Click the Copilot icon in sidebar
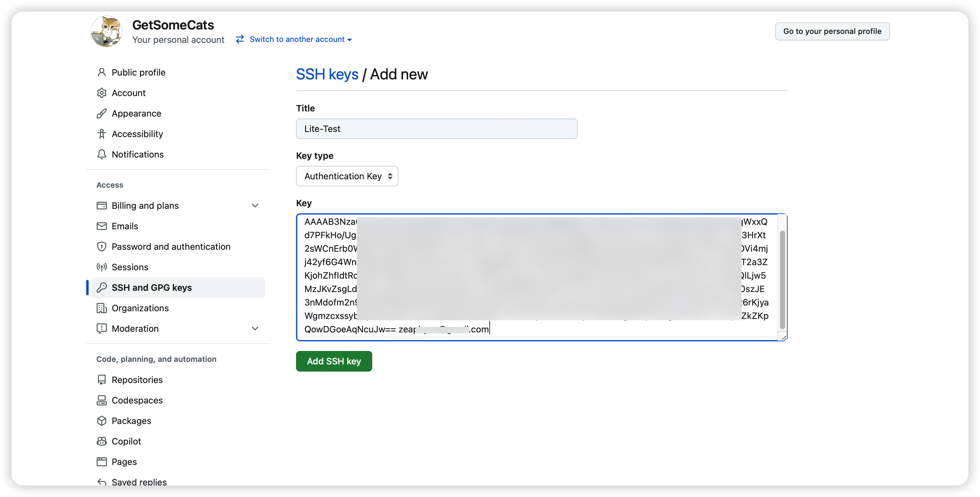 [101, 441]
